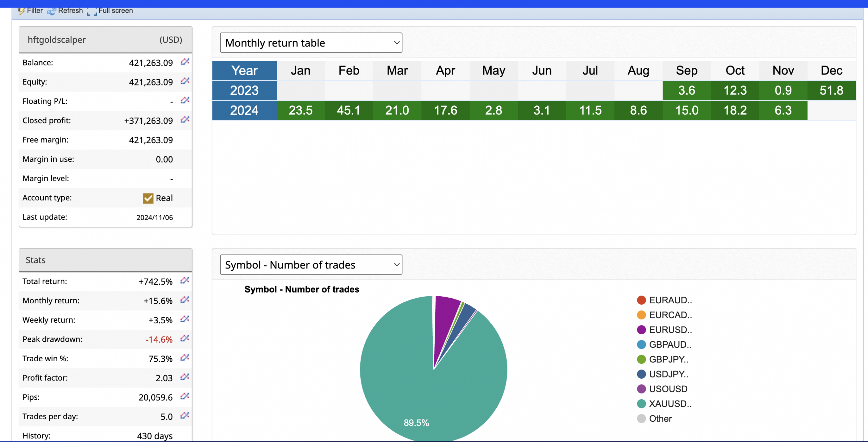Click the chart icon next to Closed profit
The height and width of the screenshot is (442, 868).
click(x=185, y=120)
